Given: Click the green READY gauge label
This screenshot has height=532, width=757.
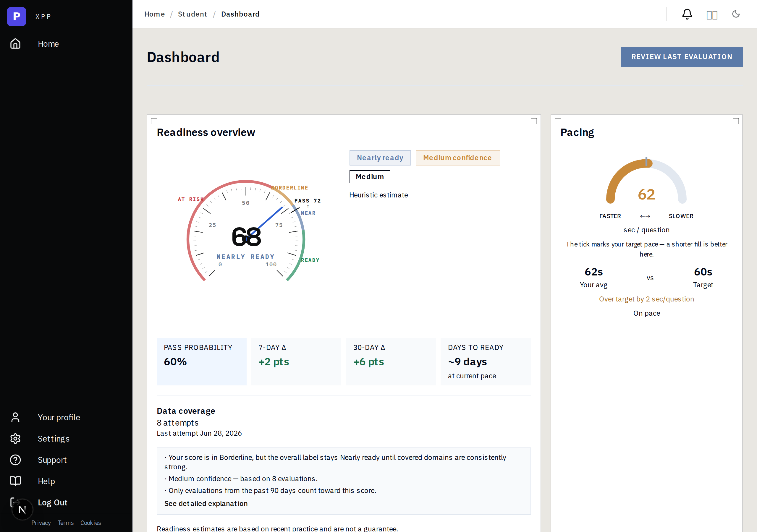Looking at the screenshot, I should click(x=310, y=260).
